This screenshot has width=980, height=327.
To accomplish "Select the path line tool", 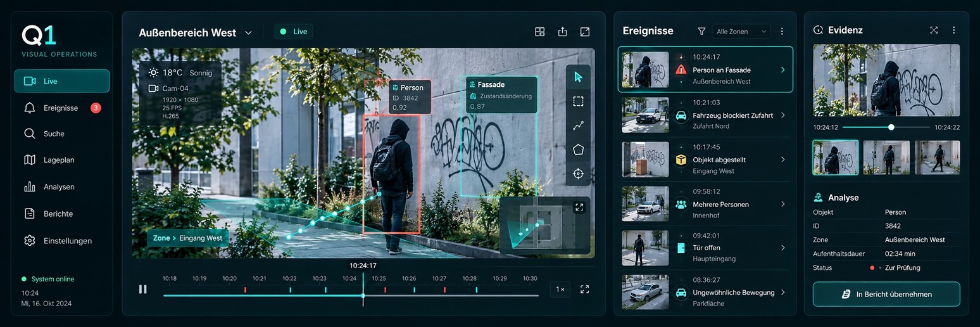I will pos(578,125).
